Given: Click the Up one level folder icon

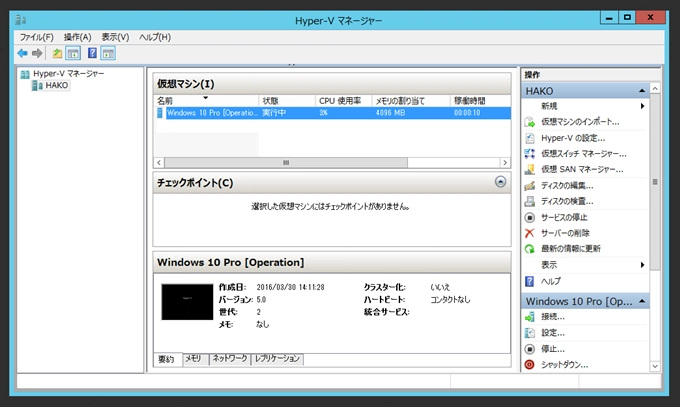Looking at the screenshot, I should coord(57,53).
